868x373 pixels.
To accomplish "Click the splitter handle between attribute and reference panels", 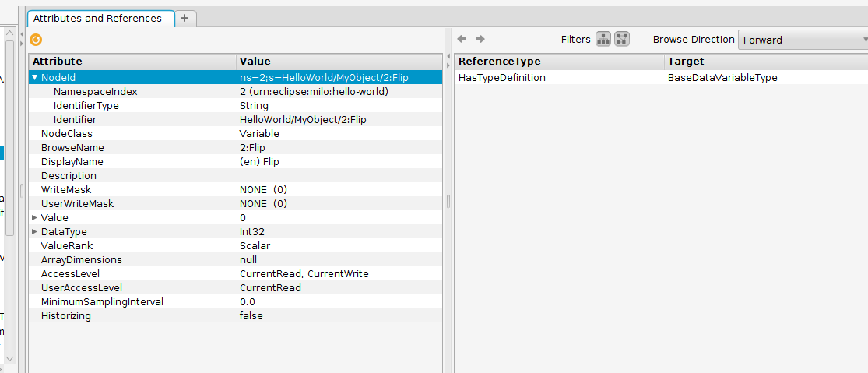I will click(448, 201).
